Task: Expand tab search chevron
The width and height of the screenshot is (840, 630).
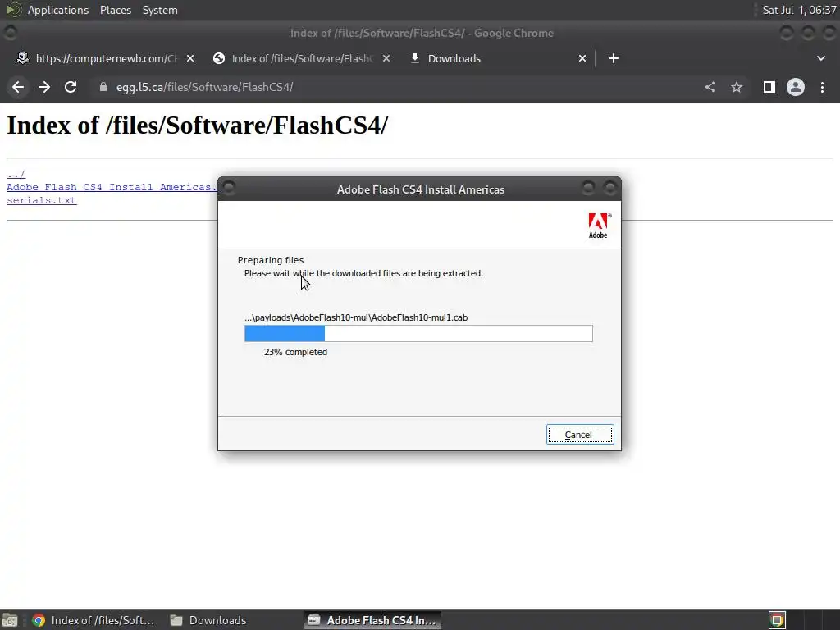Action: tap(820, 58)
